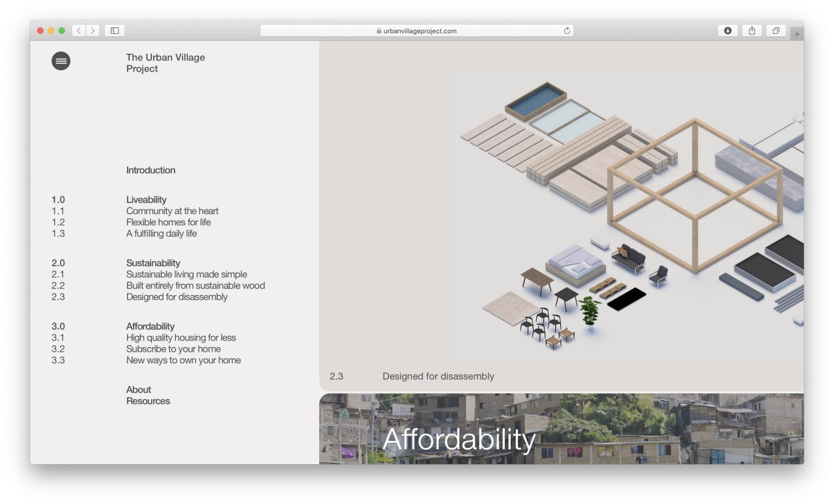
Task: Open Subscribe to your home
Action: point(173,348)
